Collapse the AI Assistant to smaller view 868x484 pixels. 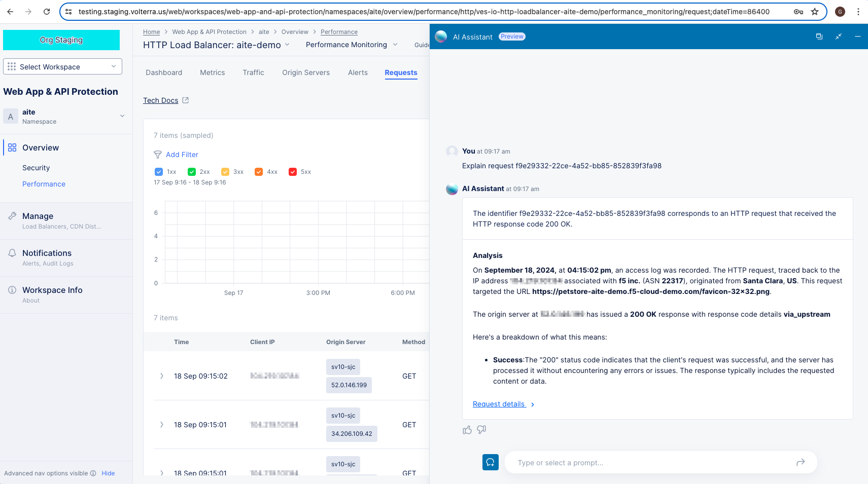tap(839, 36)
